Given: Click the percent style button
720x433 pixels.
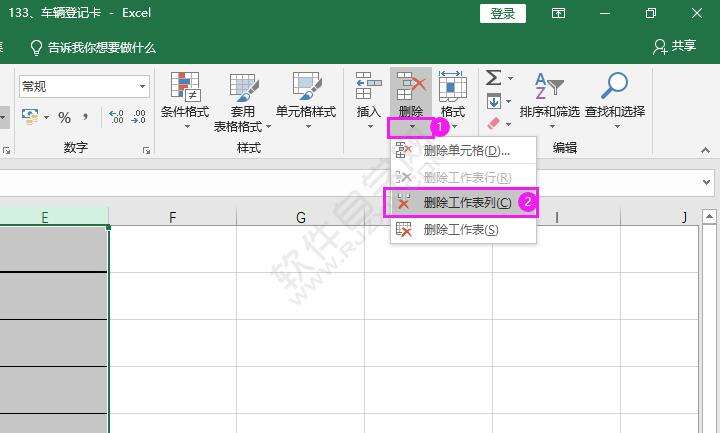Looking at the screenshot, I should [x=64, y=118].
